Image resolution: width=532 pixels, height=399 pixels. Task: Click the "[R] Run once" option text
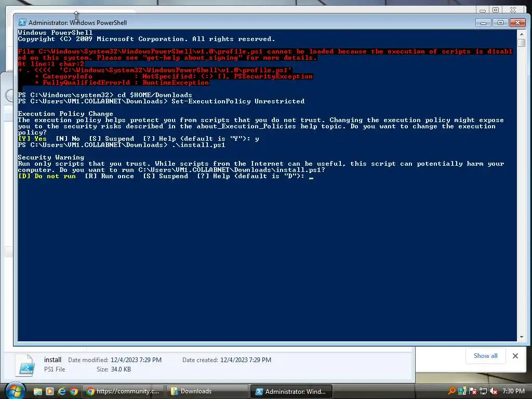click(x=109, y=176)
